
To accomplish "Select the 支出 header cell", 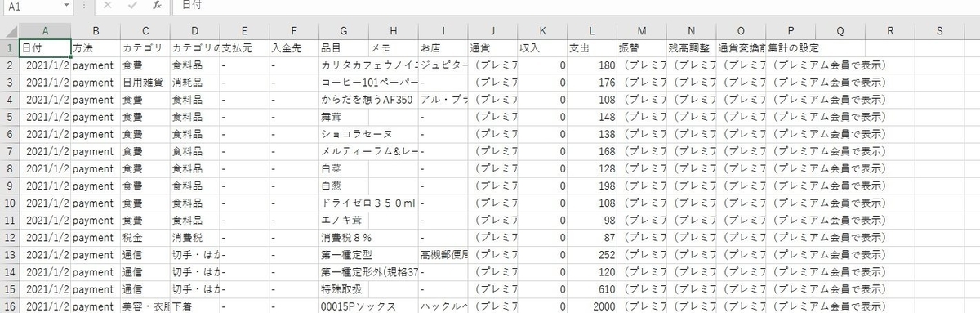I will tap(592, 47).
